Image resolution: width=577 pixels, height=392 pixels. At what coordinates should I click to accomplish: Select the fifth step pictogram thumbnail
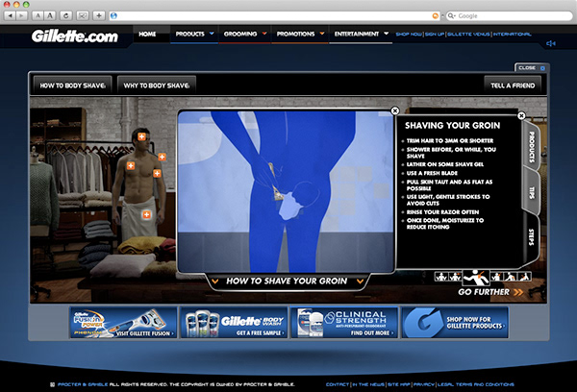[510, 276]
